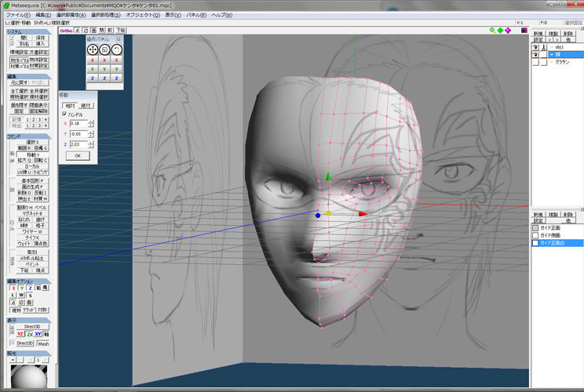
Task: Click the lighting sphere preview thumbnail
Action: (29, 376)
